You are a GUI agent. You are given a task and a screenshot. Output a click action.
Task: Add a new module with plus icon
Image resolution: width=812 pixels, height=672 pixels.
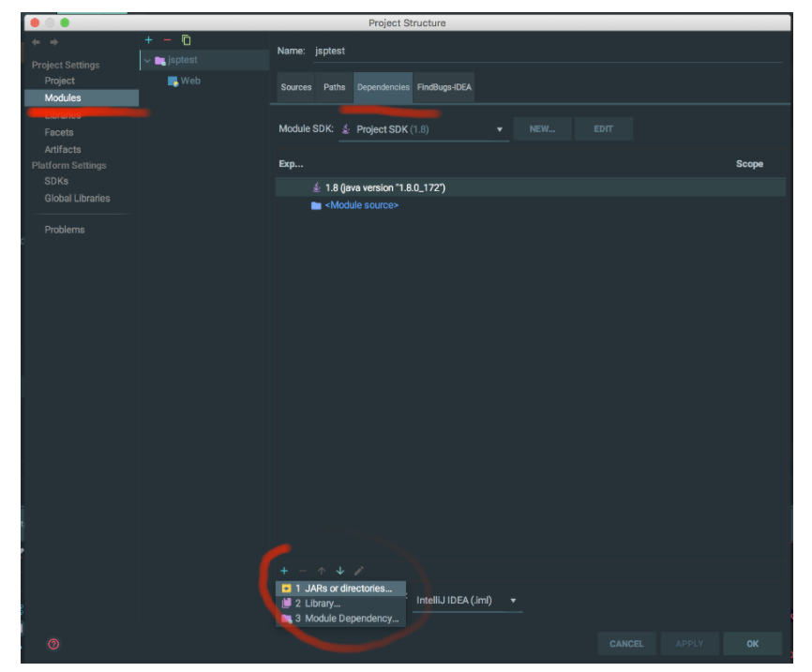[149, 40]
